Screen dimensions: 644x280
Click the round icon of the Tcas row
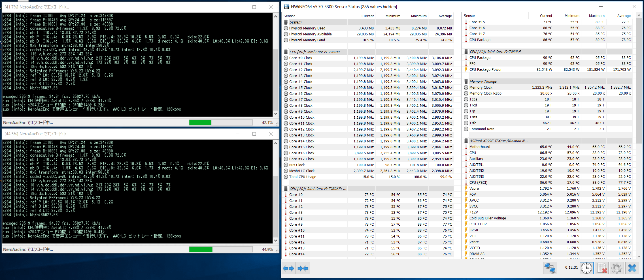point(466,99)
